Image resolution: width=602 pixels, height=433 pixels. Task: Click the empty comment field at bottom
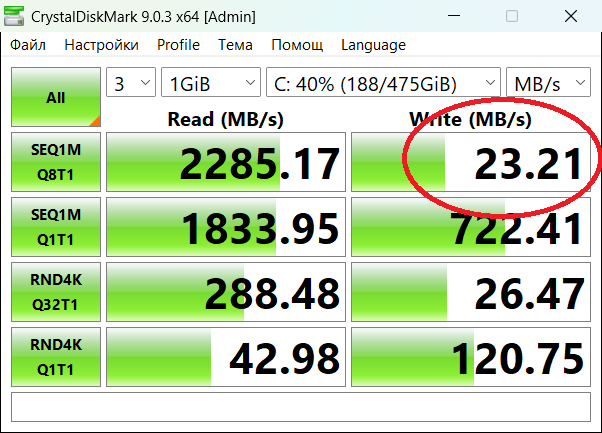(301, 407)
